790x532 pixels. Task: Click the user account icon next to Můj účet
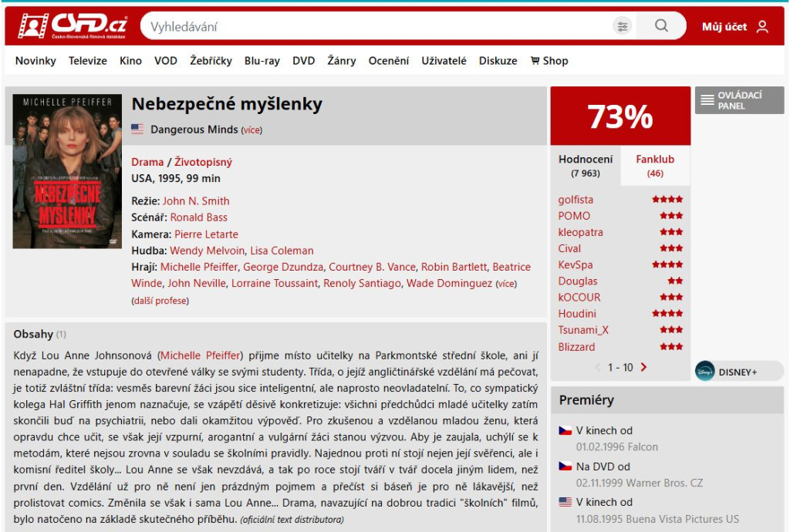[761, 25]
